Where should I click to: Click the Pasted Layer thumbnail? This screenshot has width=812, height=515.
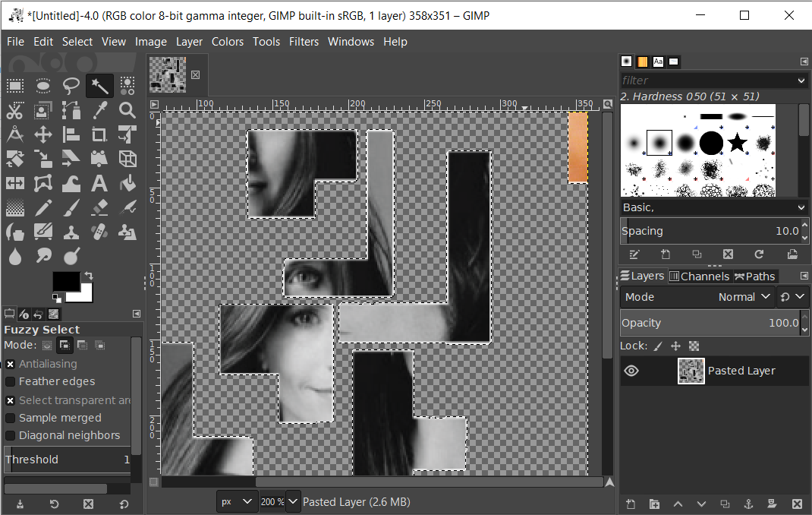(691, 371)
